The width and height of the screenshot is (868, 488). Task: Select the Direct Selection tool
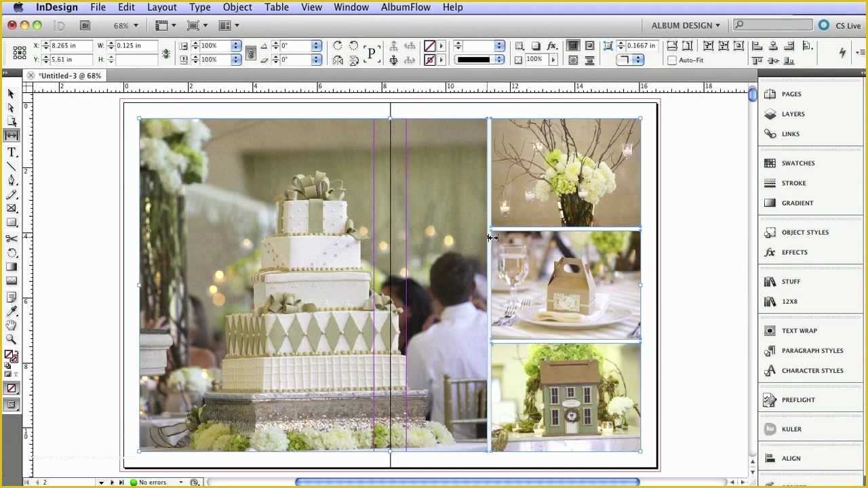tap(12, 107)
